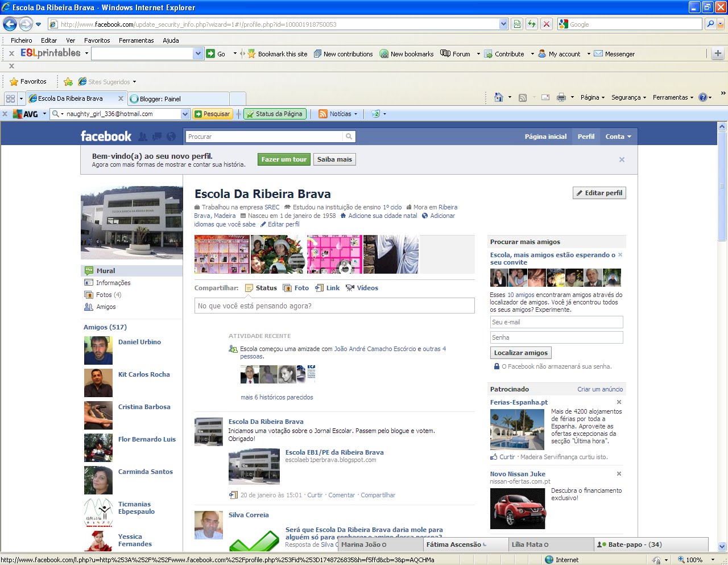The height and width of the screenshot is (565, 728).
Task: Click the green Refresh page icon
Action: click(531, 24)
